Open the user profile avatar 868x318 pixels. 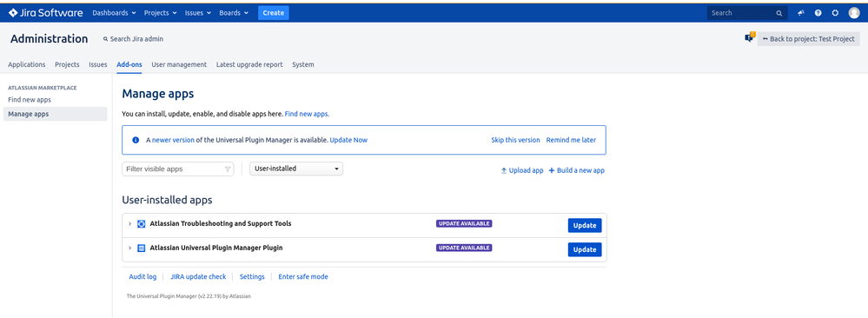[853, 13]
